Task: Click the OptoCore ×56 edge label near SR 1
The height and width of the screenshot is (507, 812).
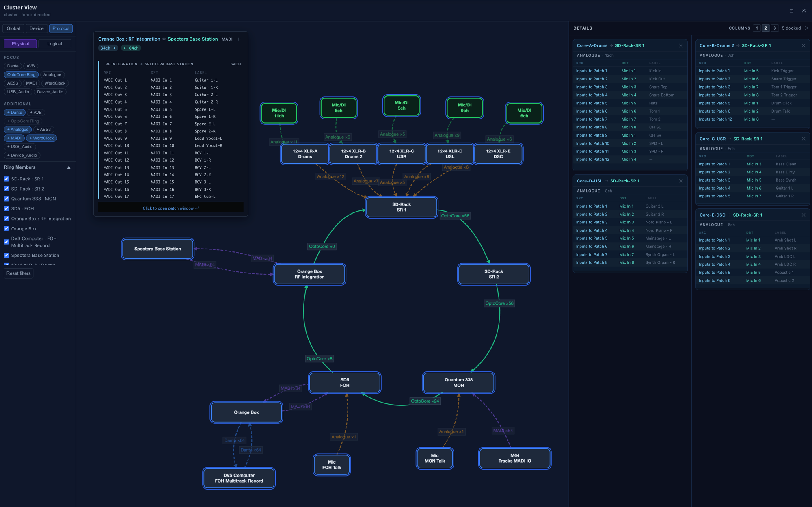Action: point(455,216)
